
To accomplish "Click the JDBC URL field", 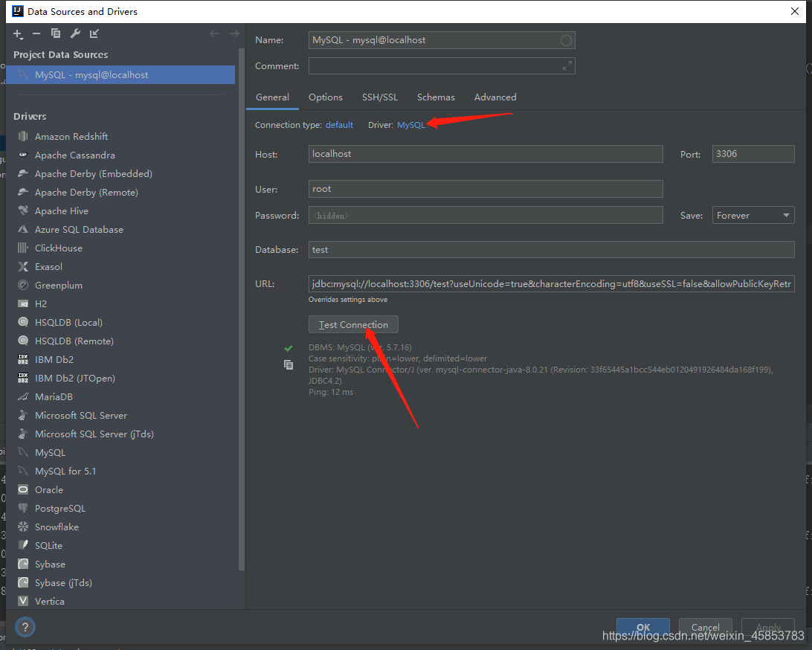I will [552, 284].
